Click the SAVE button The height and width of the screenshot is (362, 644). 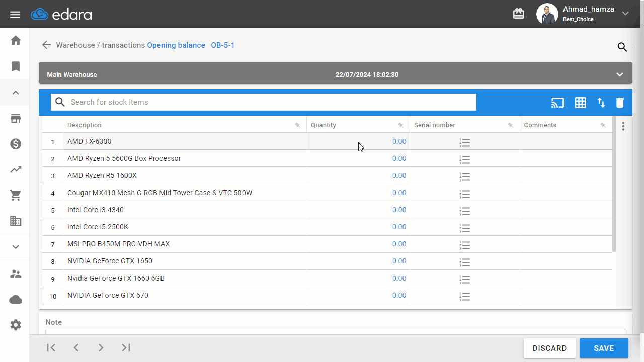(604, 348)
